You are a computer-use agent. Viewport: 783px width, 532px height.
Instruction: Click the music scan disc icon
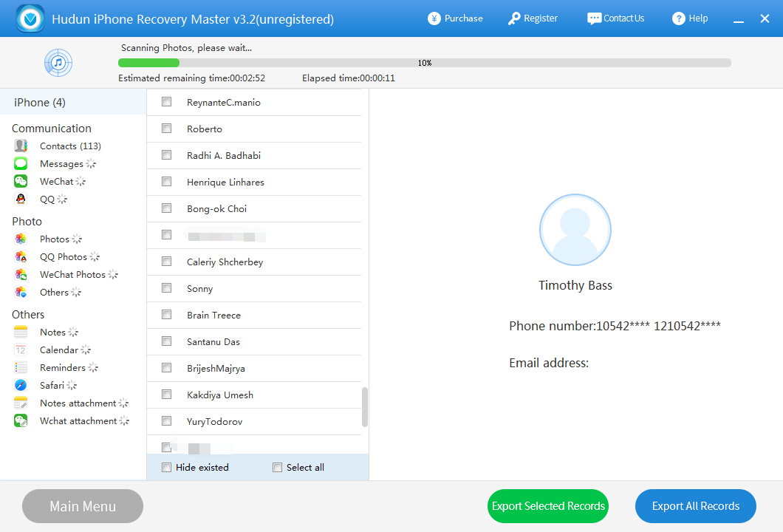(x=58, y=63)
